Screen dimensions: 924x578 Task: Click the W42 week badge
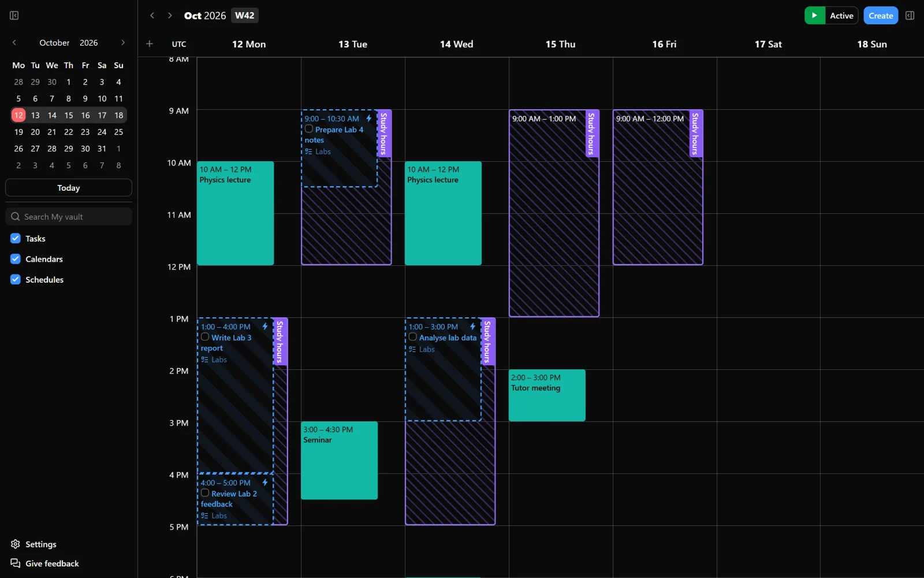[245, 16]
